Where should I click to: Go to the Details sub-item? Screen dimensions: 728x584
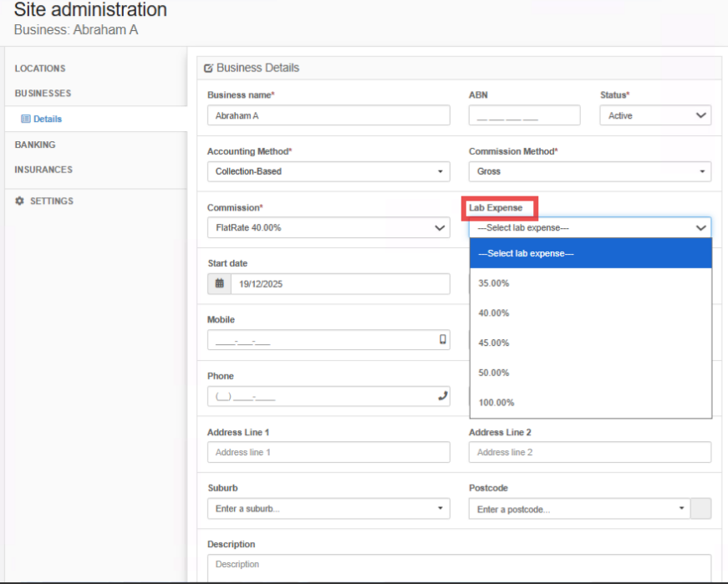tap(48, 119)
